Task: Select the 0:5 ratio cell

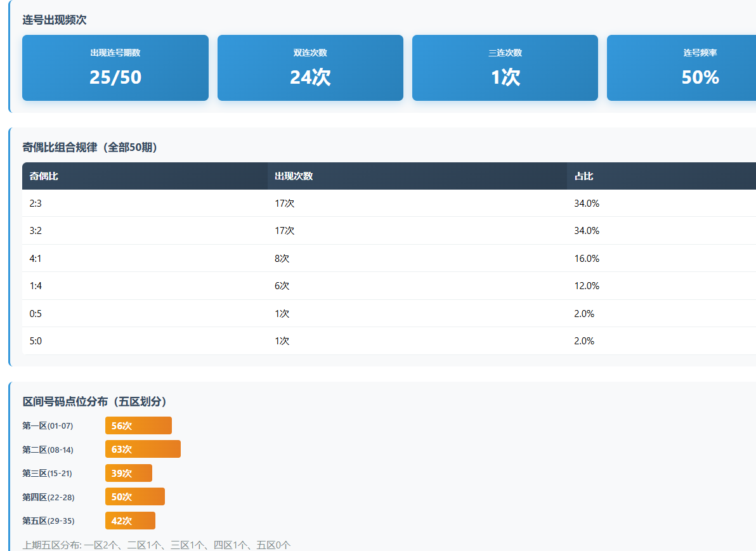Action: click(x=36, y=314)
